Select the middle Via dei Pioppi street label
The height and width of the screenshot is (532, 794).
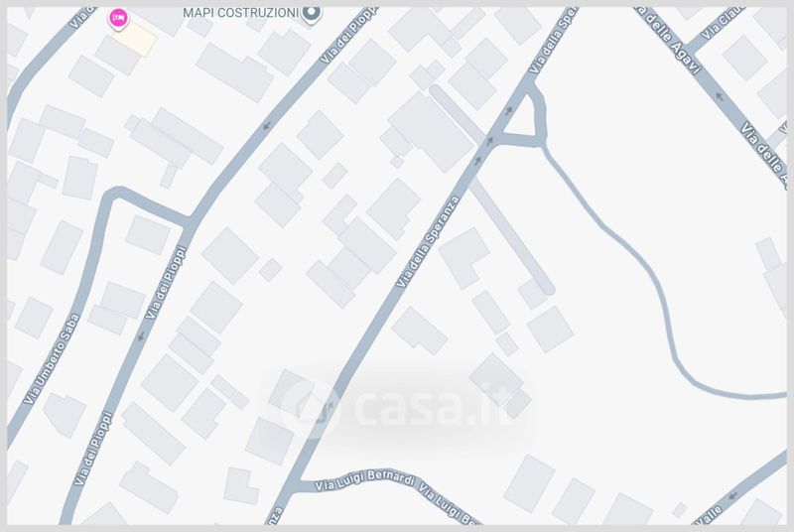(166, 282)
